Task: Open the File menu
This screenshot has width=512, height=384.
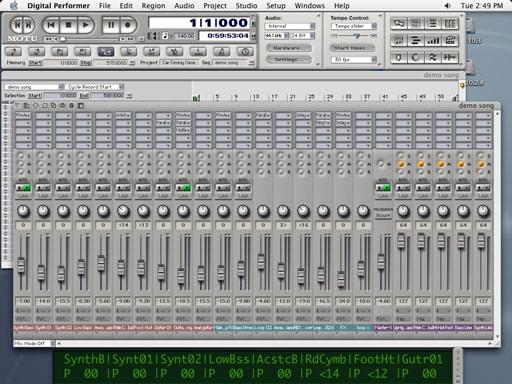Action: [x=105, y=6]
